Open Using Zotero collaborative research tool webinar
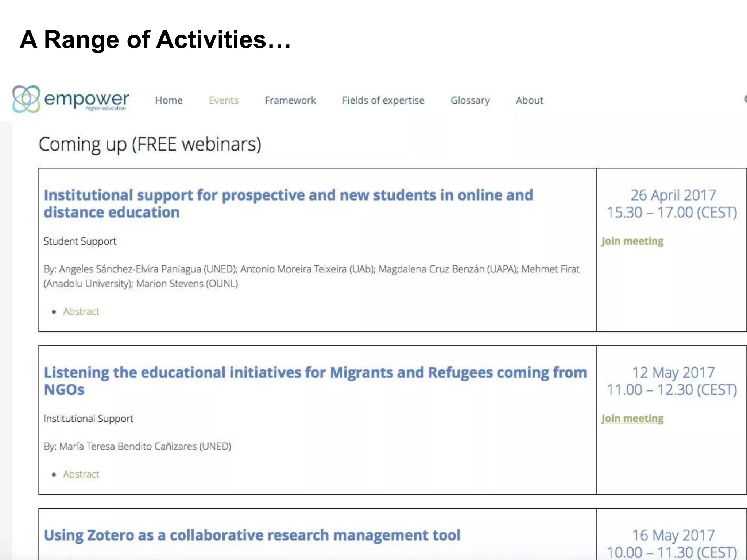Screen dimensions: 747x560 252,535
